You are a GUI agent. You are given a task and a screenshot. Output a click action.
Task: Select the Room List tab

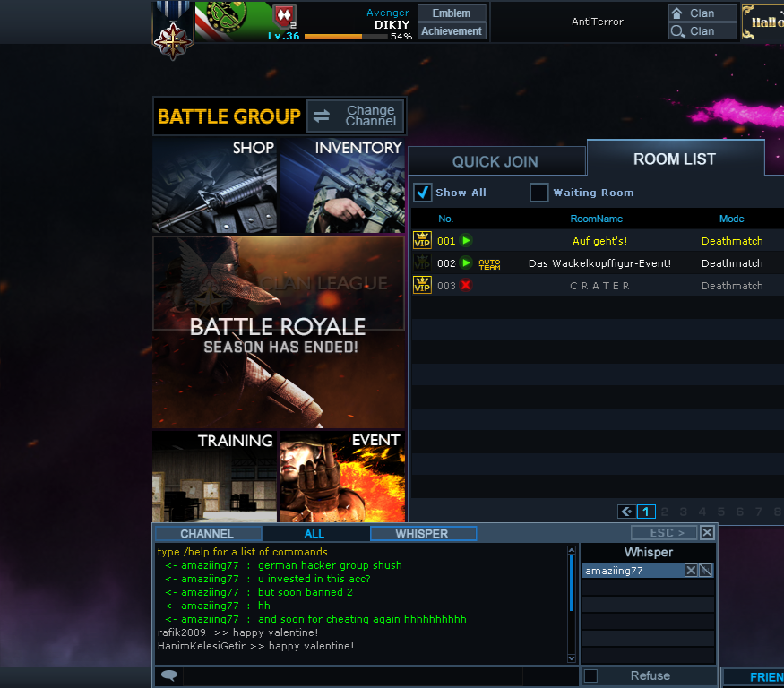(675, 159)
